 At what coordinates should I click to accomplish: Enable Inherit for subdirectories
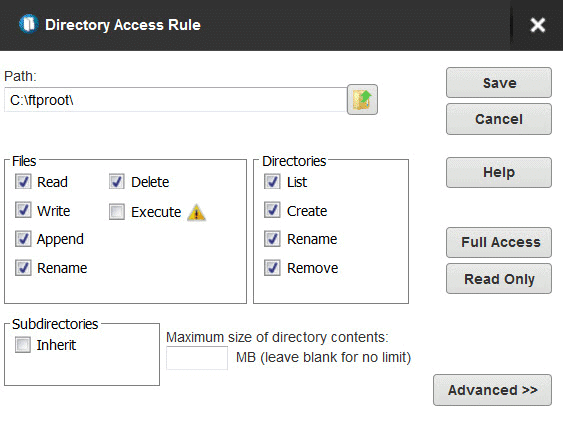click(23, 345)
